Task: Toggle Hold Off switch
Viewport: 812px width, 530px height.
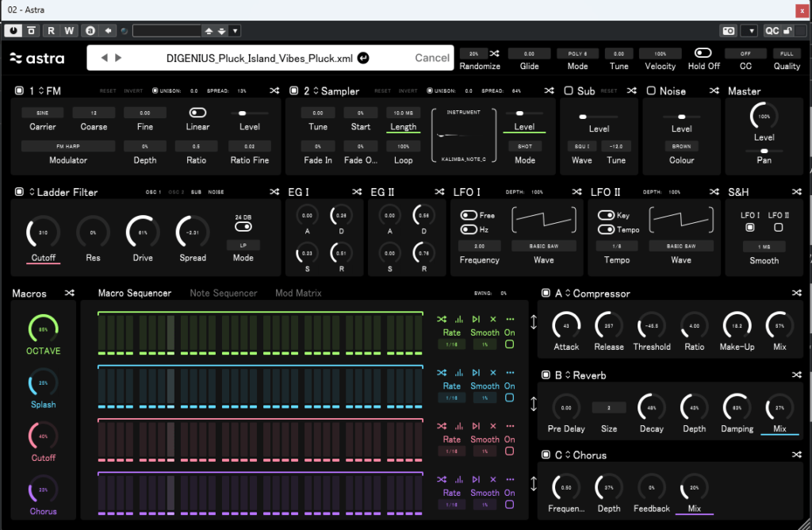Action: coord(703,53)
